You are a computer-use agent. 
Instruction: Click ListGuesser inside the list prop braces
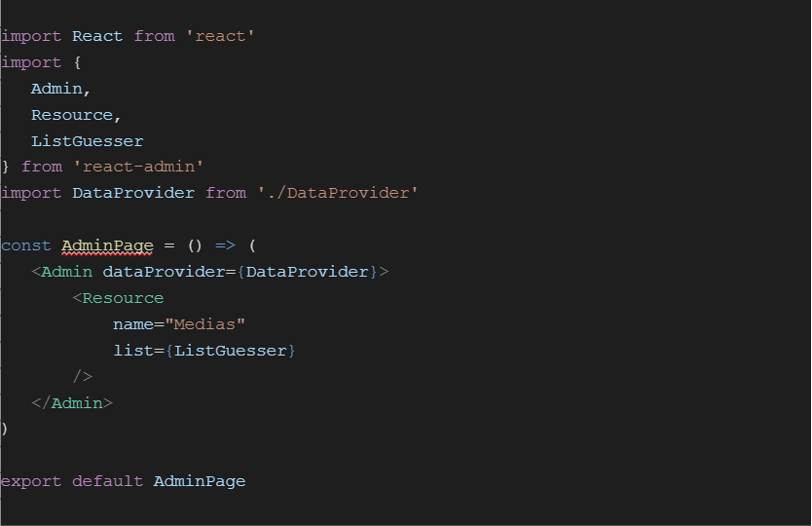click(230, 350)
